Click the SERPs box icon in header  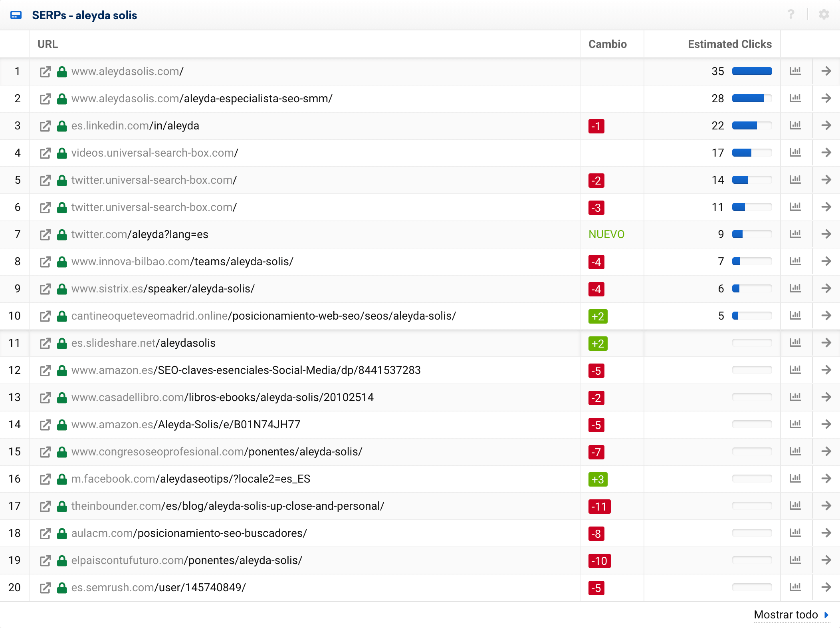point(16,15)
